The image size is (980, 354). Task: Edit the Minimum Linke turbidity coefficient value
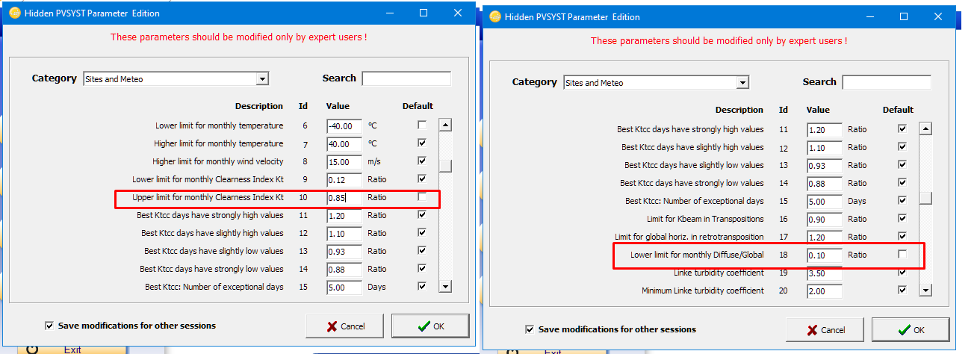[824, 291]
